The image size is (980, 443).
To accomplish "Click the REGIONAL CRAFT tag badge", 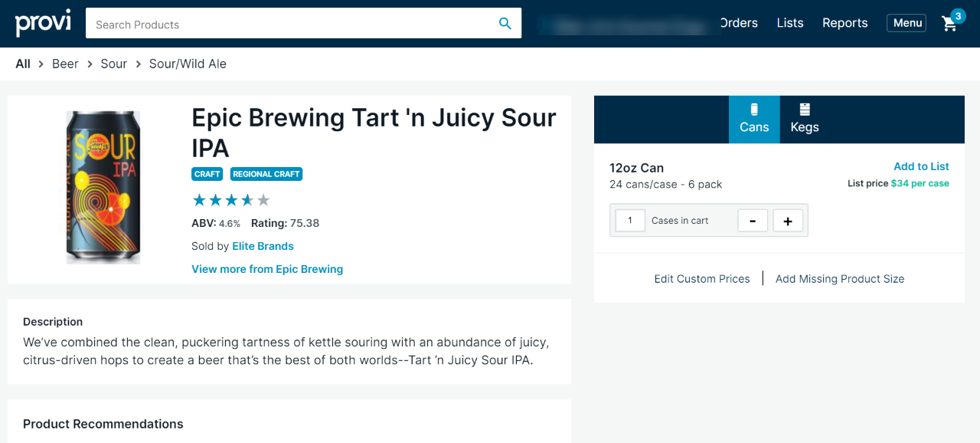I will tap(266, 174).
